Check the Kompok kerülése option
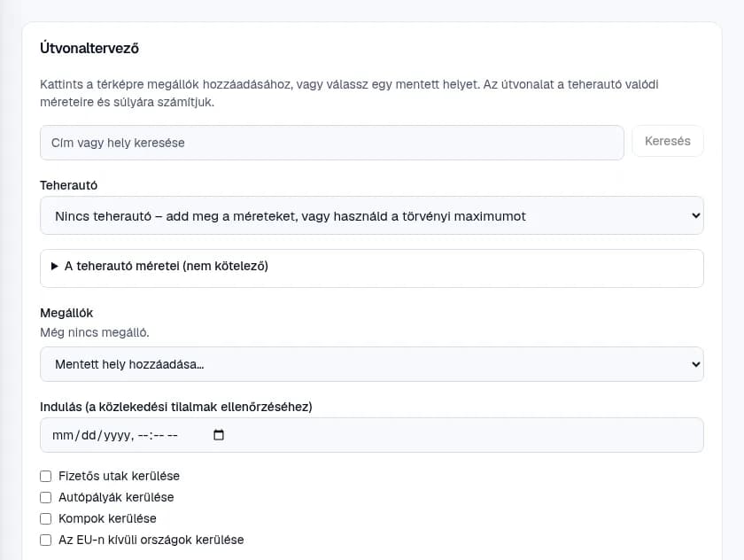Screen dimensions: 744x560 (x=45, y=518)
